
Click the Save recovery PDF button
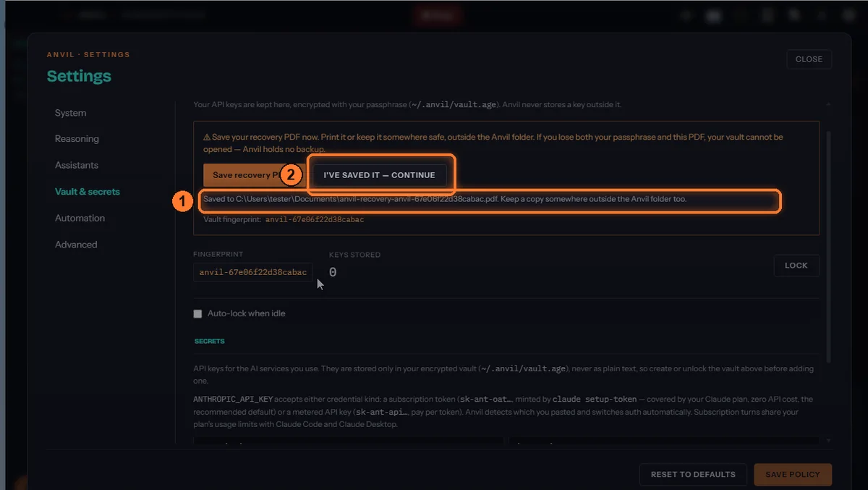point(246,175)
